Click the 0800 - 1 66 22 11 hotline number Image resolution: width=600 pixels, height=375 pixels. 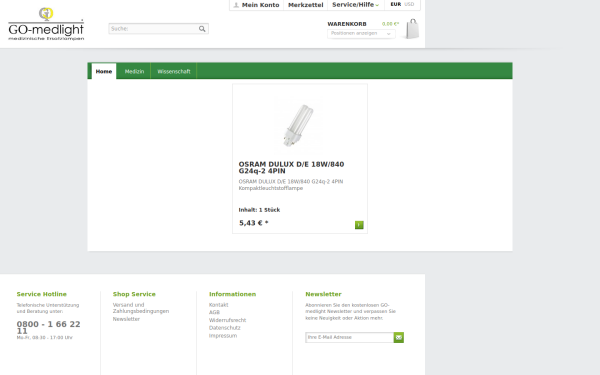click(x=48, y=328)
